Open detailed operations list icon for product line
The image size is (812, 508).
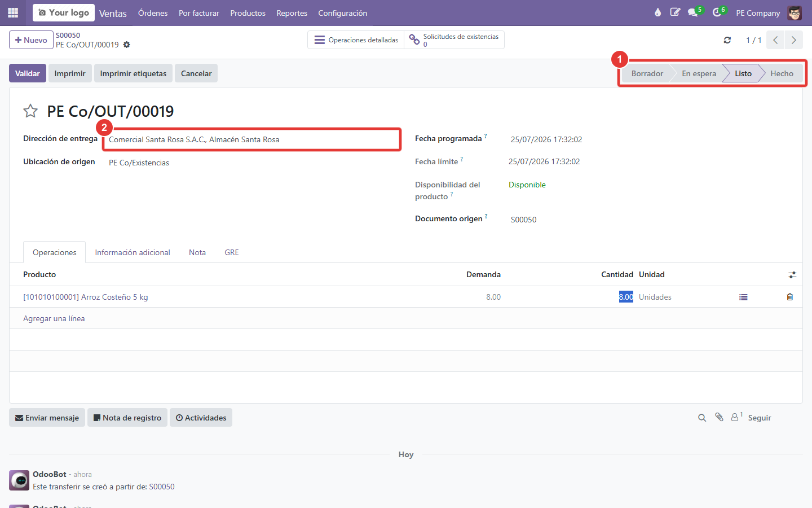point(743,297)
